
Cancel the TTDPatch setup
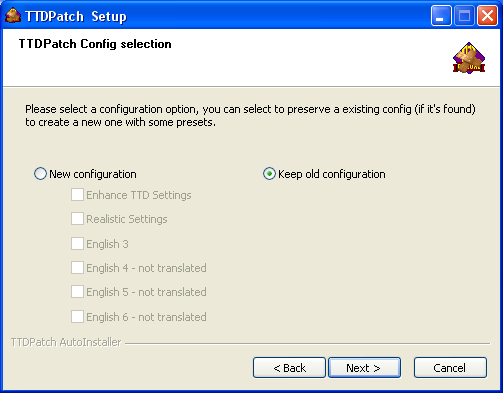pyautogui.click(x=450, y=368)
